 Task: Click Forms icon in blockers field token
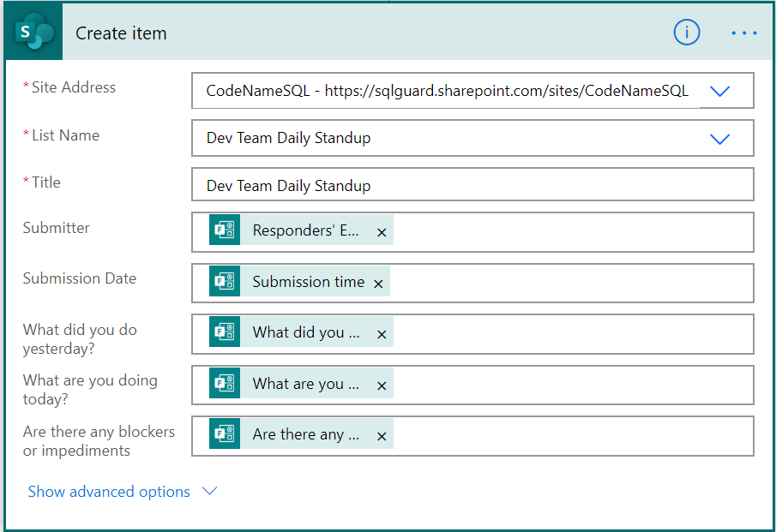(x=225, y=434)
